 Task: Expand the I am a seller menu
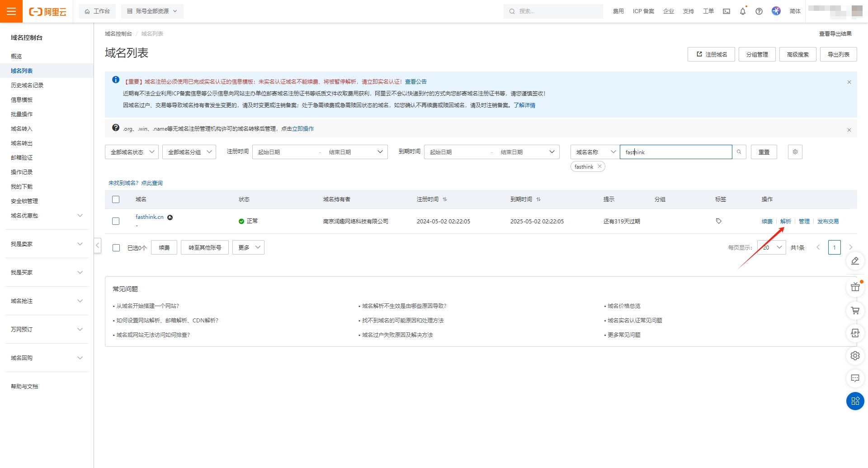point(47,244)
